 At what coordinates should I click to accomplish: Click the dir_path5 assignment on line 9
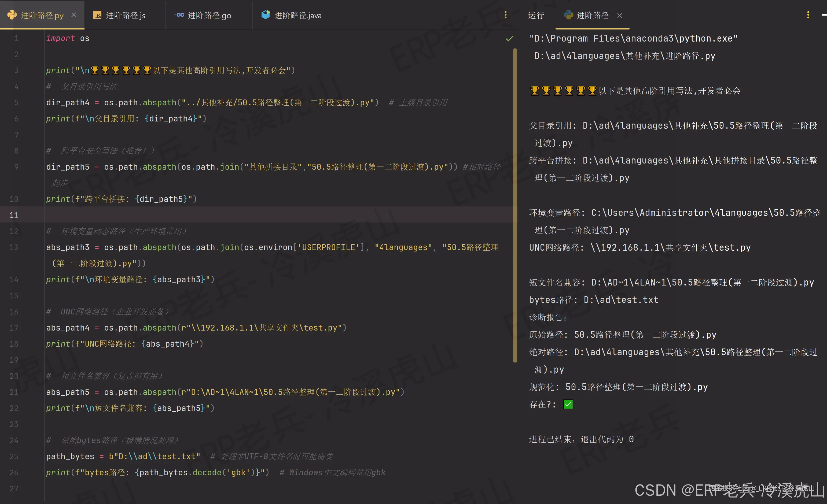tap(252, 167)
